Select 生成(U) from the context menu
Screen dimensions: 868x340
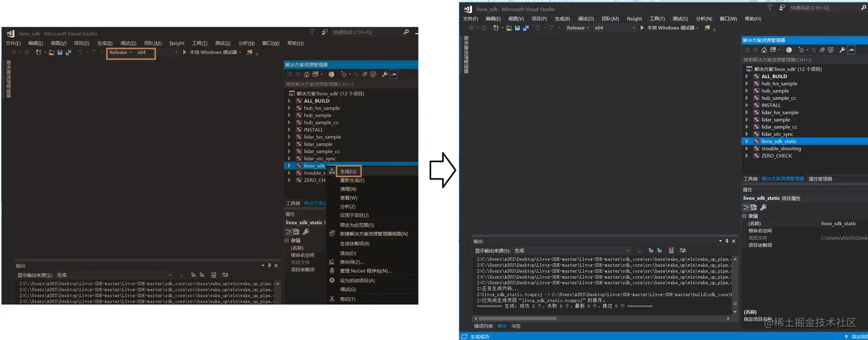[349, 171]
